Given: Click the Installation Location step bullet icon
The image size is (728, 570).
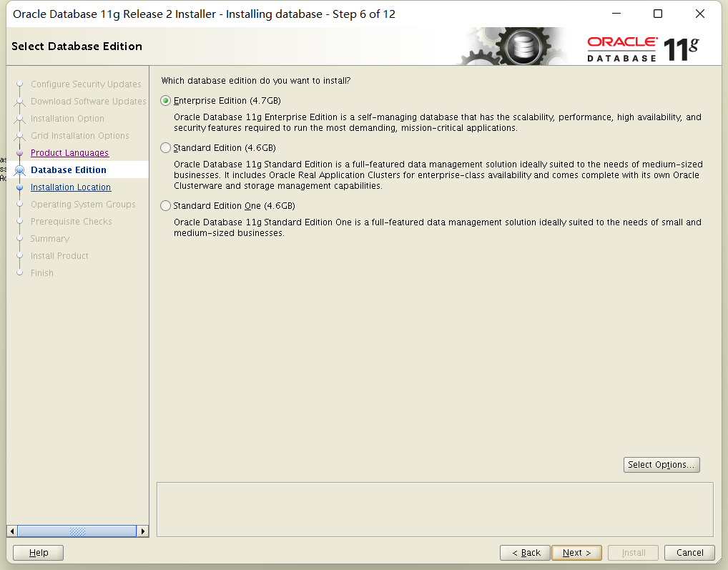Looking at the screenshot, I should 19,187.
